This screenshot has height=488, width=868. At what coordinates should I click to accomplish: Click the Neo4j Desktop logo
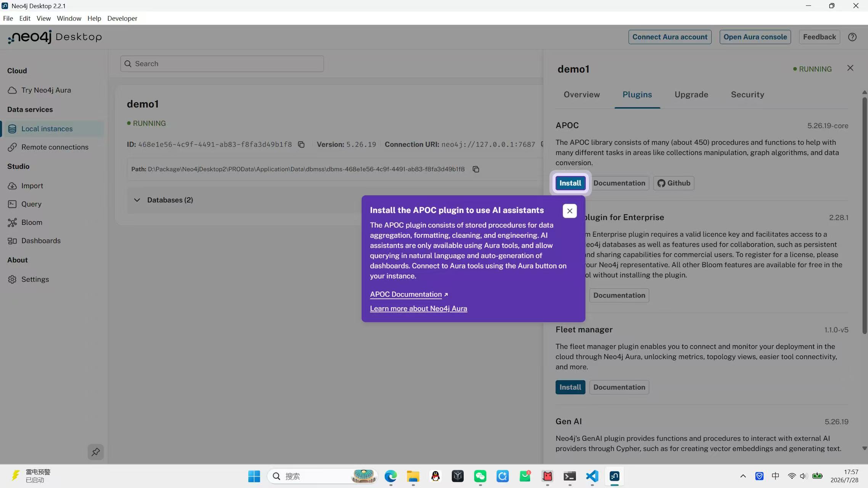tap(55, 37)
